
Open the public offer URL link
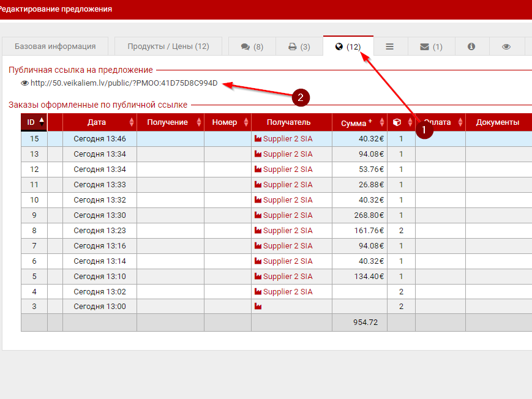point(124,83)
